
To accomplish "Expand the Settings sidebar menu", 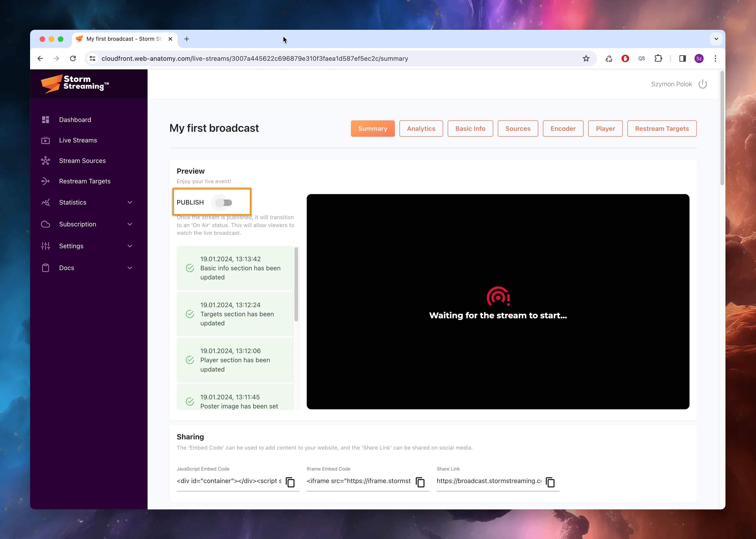I will tap(130, 246).
